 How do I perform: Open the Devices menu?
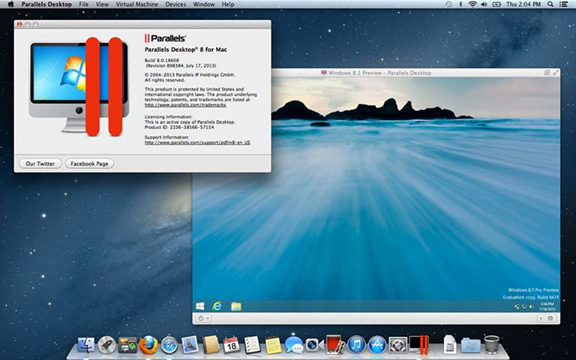point(176,4)
